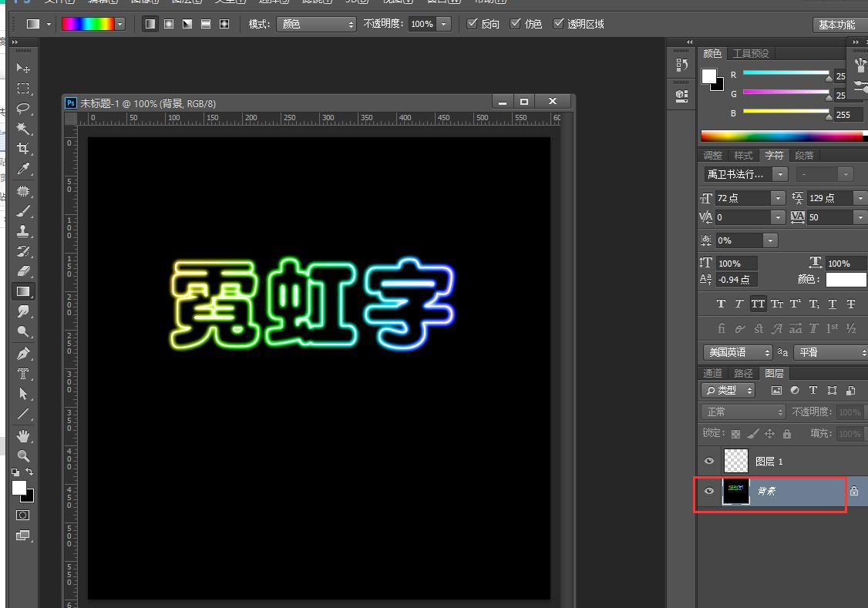Image resolution: width=868 pixels, height=608 pixels.
Task: Enable strikethrough formatting in Character panel
Action: [x=850, y=304]
